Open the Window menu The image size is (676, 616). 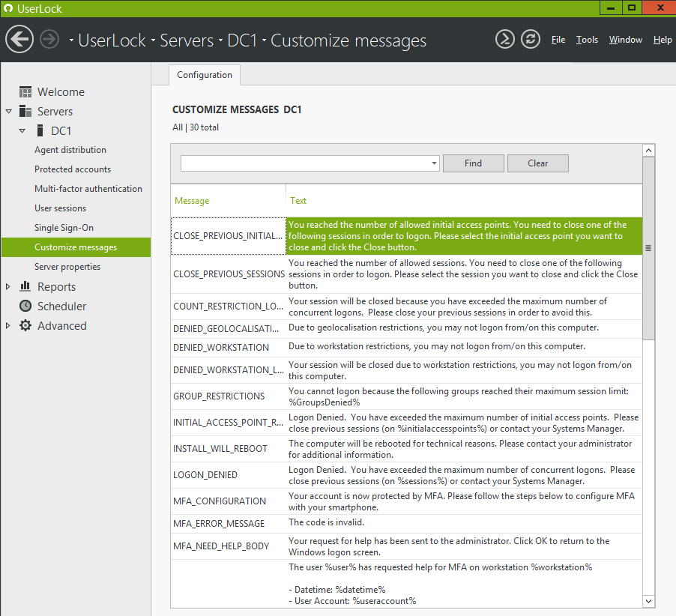coord(625,40)
